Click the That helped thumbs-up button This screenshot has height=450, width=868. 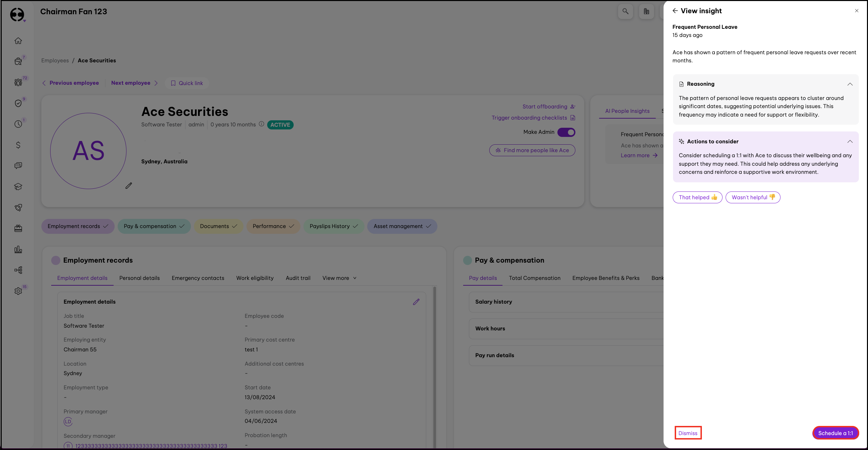[x=697, y=197]
